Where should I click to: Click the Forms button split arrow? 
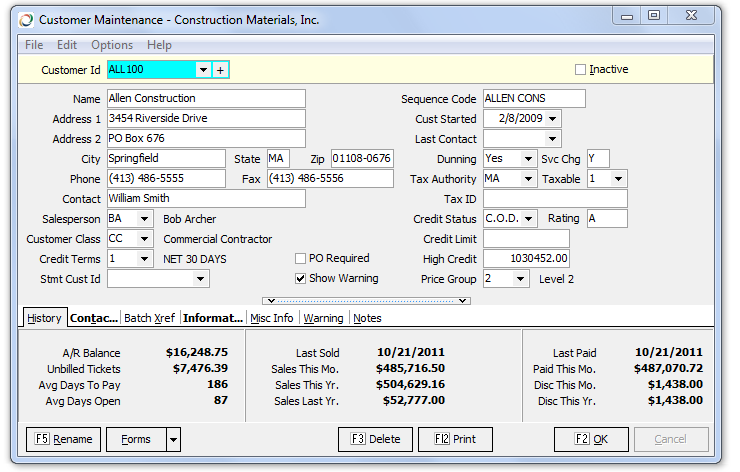point(173,439)
